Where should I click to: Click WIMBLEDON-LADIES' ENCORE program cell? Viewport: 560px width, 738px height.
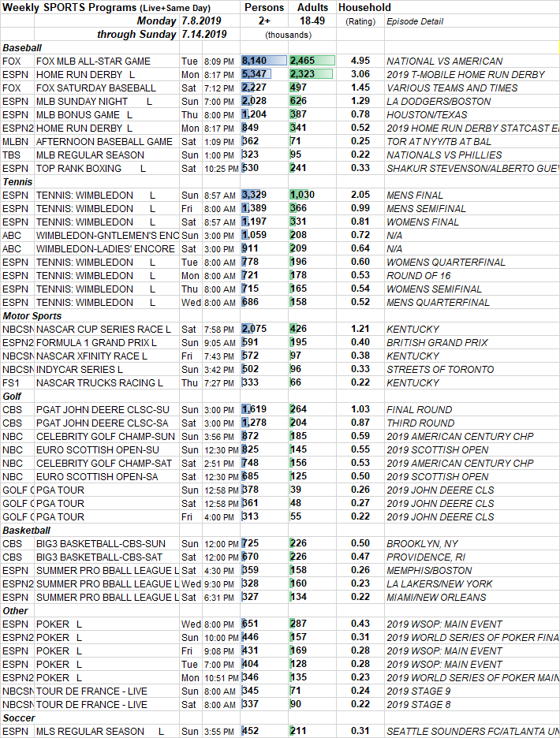click(x=106, y=249)
